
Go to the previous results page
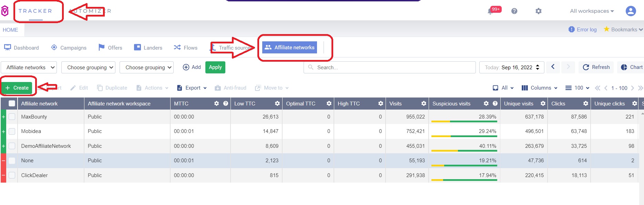(x=606, y=88)
